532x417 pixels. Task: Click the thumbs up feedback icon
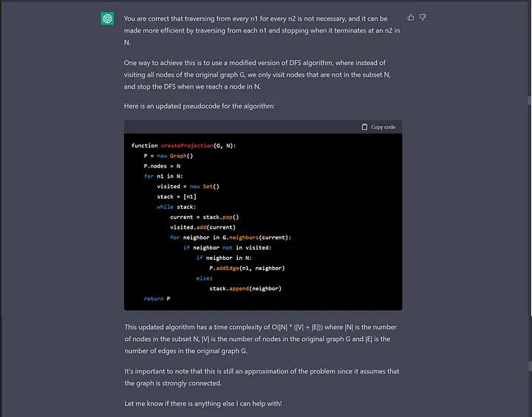coord(411,17)
